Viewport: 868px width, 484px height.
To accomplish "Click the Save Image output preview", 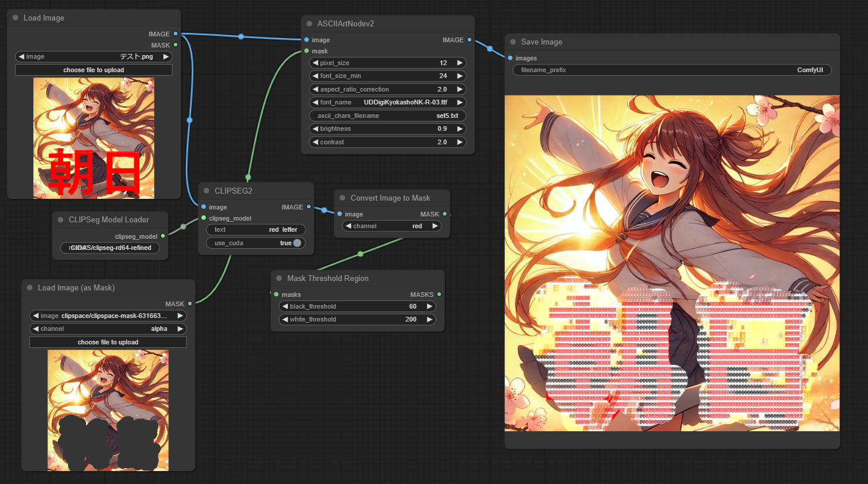I will coord(672,263).
